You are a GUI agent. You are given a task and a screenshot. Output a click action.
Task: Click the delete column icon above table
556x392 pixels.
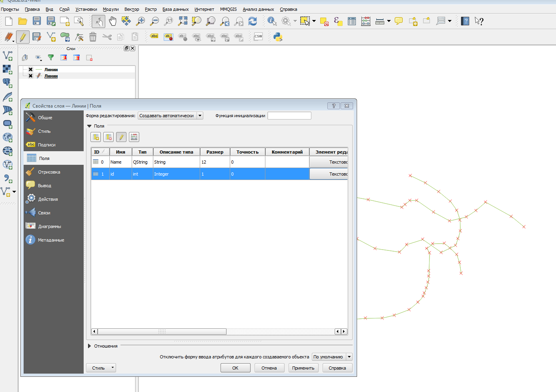pos(108,137)
